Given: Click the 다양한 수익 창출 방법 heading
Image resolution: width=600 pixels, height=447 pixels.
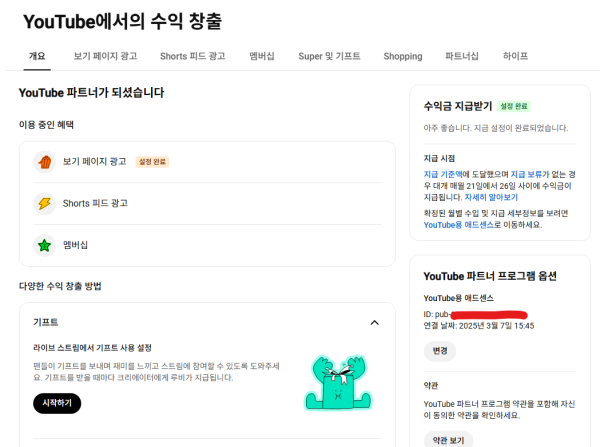Looking at the screenshot, I should point(60,286).
